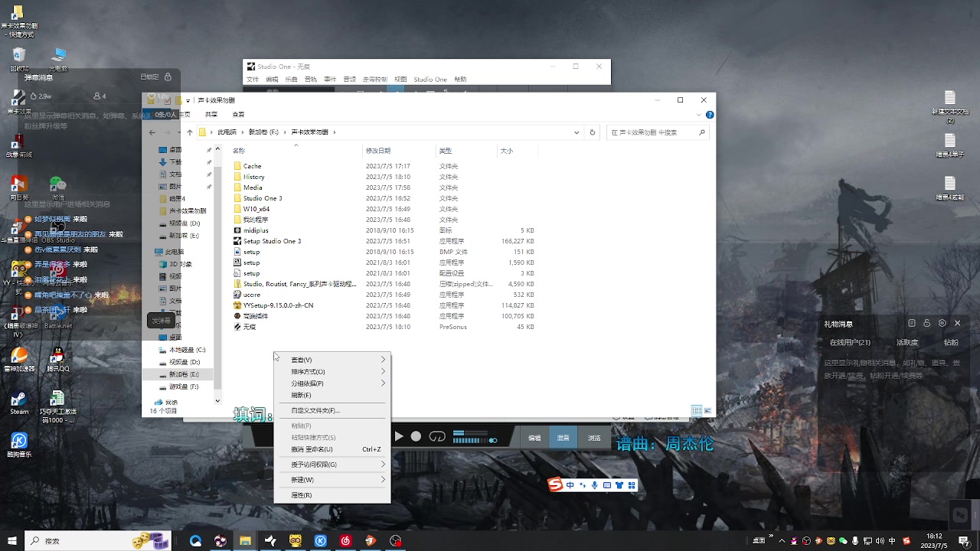Click the Studio One play button
Screen dimensions: 980x551
(x=399, y=437)
